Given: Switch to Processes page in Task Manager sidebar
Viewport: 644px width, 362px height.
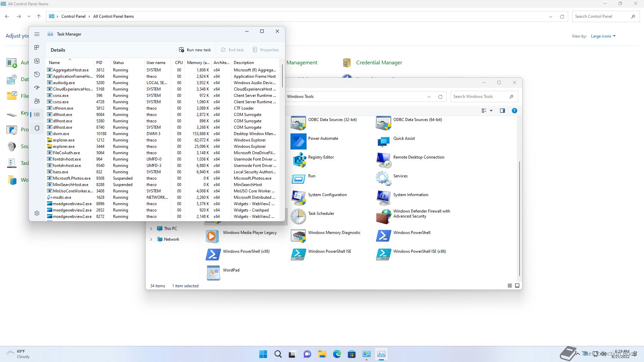Looking at the screenshot, I should [x=37, y=48].
